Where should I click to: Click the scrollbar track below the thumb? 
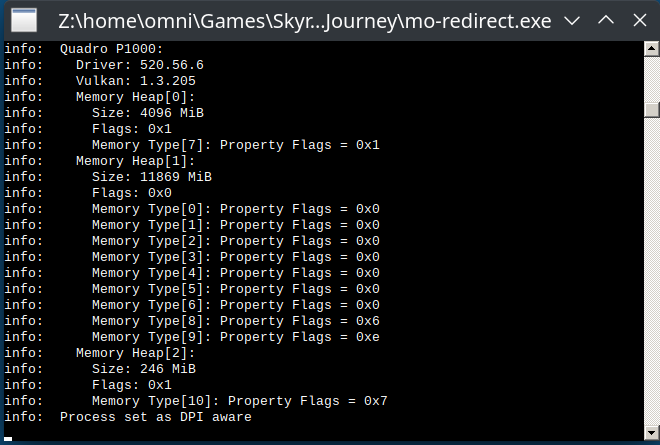[651, 280]
